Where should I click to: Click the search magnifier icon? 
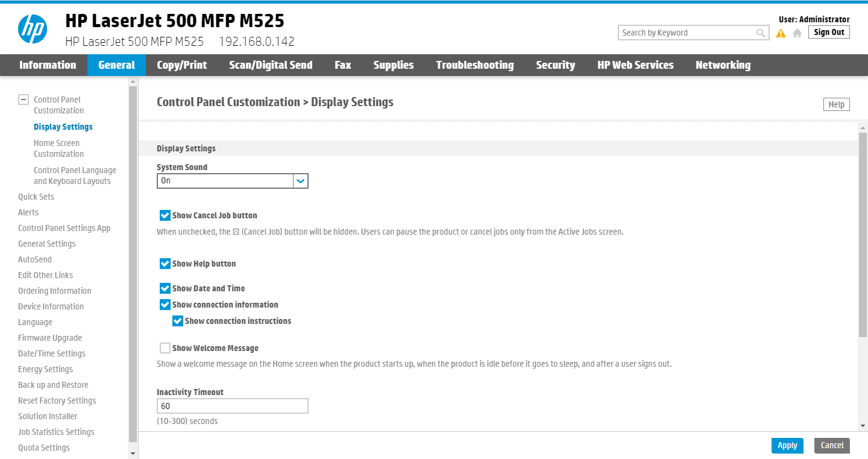click(x=761, y=33)
